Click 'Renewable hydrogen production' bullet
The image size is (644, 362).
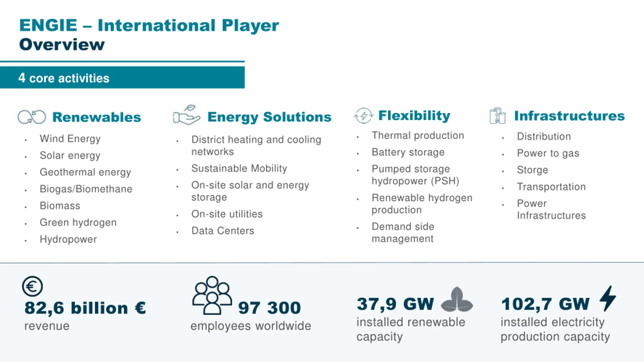point(422,204)
